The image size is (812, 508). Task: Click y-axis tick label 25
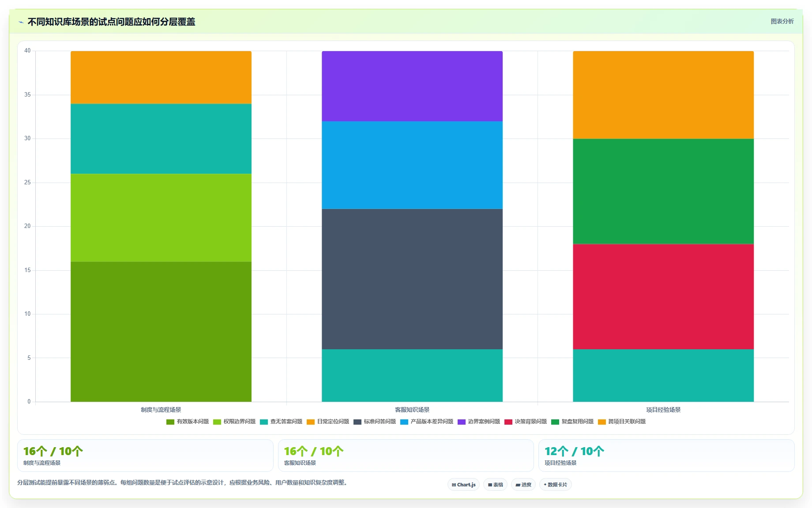tap(27, 183)
